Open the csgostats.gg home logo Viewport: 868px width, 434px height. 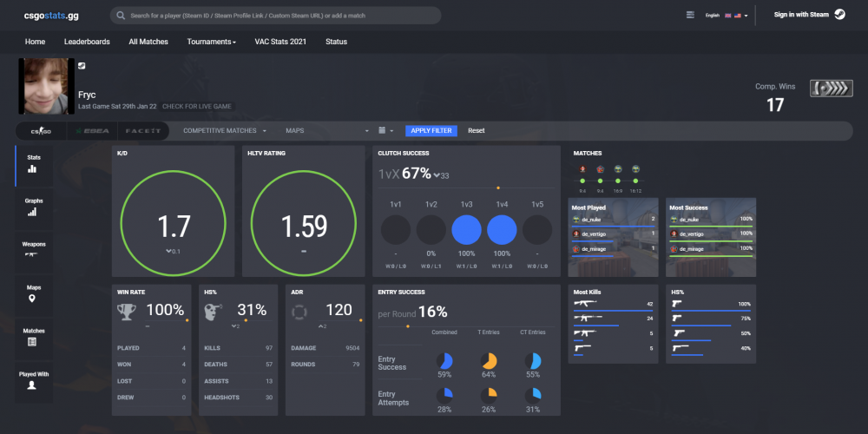pos(51,16)
